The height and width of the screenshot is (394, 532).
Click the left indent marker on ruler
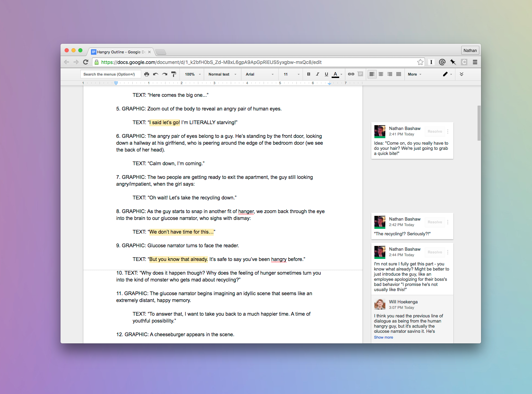point(116,83)
